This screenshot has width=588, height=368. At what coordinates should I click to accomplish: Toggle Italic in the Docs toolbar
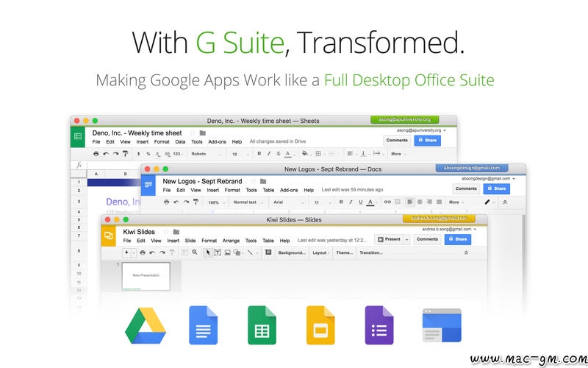tap(351, 202)
